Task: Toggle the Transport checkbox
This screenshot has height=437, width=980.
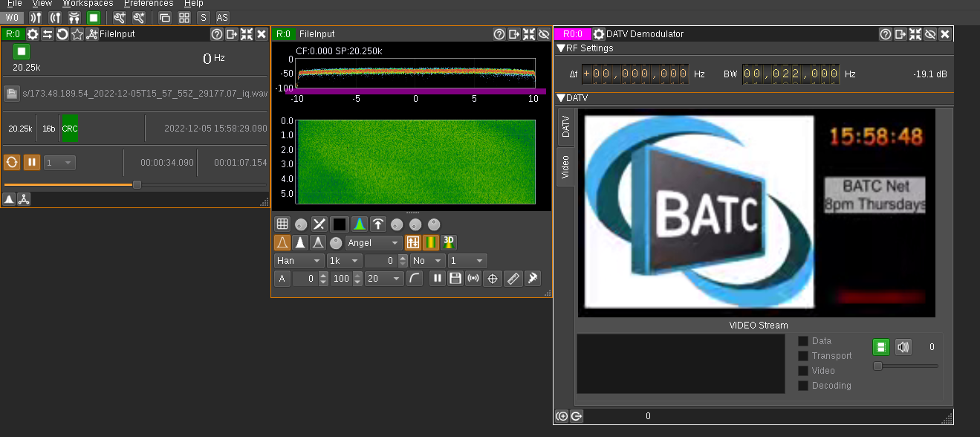Action: [803, 356]
